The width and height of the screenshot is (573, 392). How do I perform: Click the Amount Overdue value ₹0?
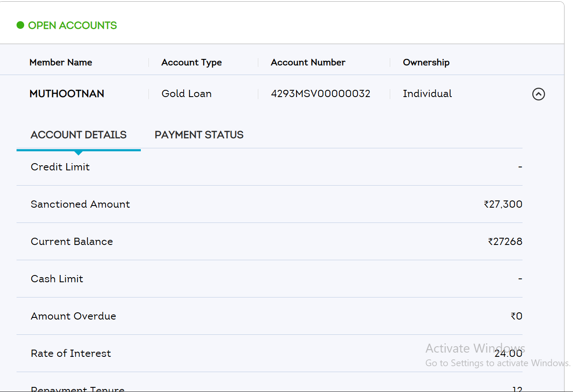tap(516, 316)
